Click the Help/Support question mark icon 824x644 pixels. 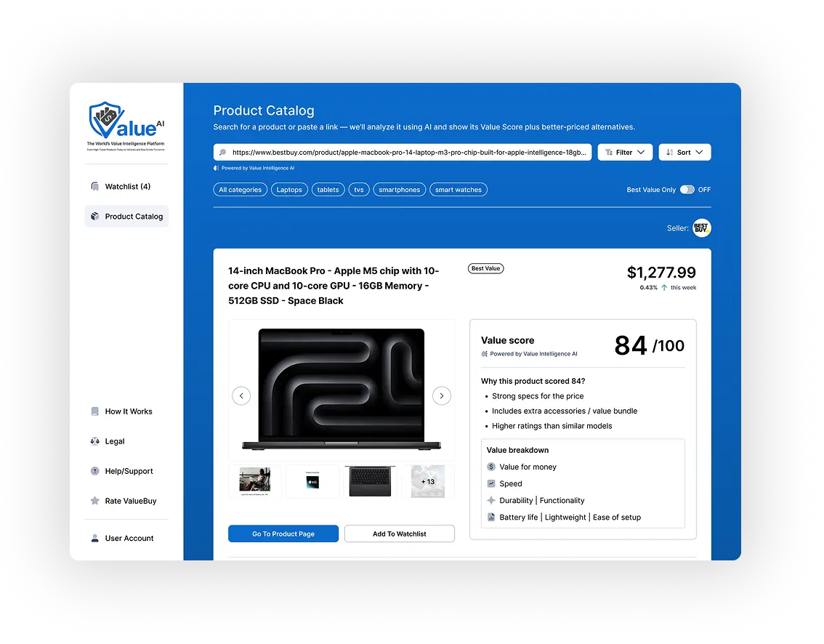(94, 471)
